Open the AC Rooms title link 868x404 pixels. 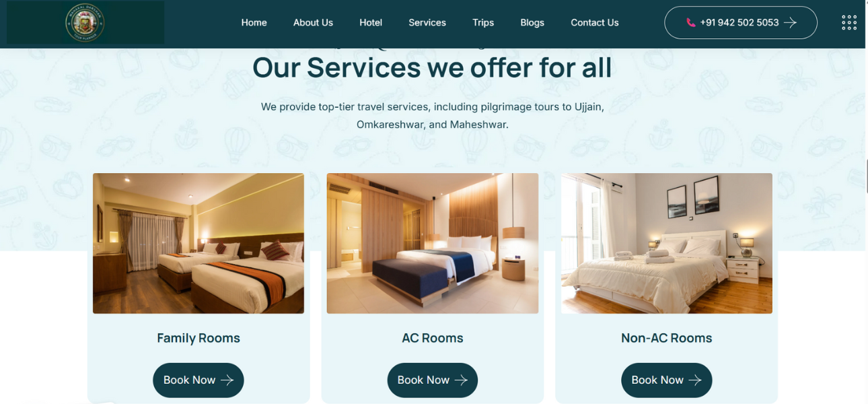(433, 338)
